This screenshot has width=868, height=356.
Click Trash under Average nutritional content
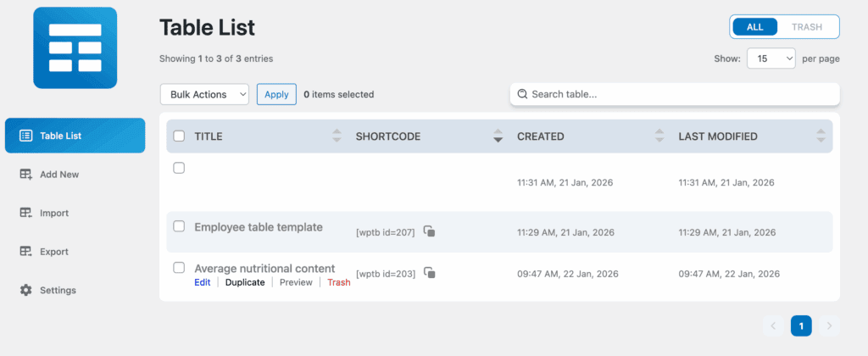point(339,282)
